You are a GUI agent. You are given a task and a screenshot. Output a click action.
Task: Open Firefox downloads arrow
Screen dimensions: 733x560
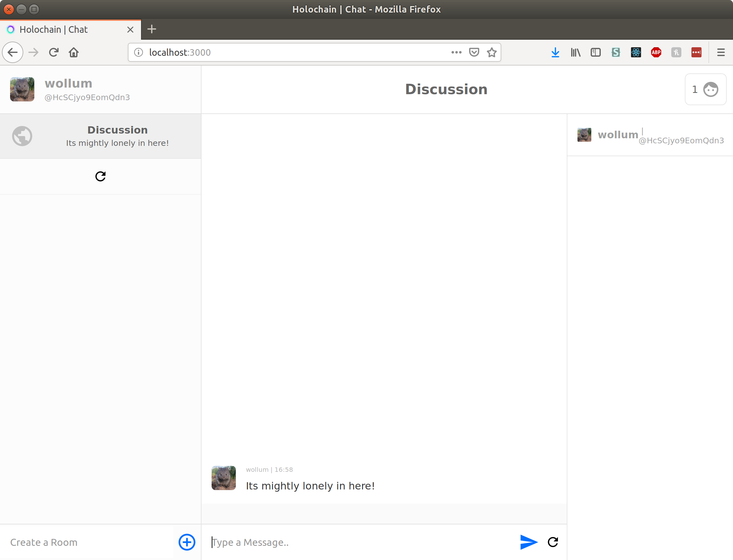click(x=555, y=52)
